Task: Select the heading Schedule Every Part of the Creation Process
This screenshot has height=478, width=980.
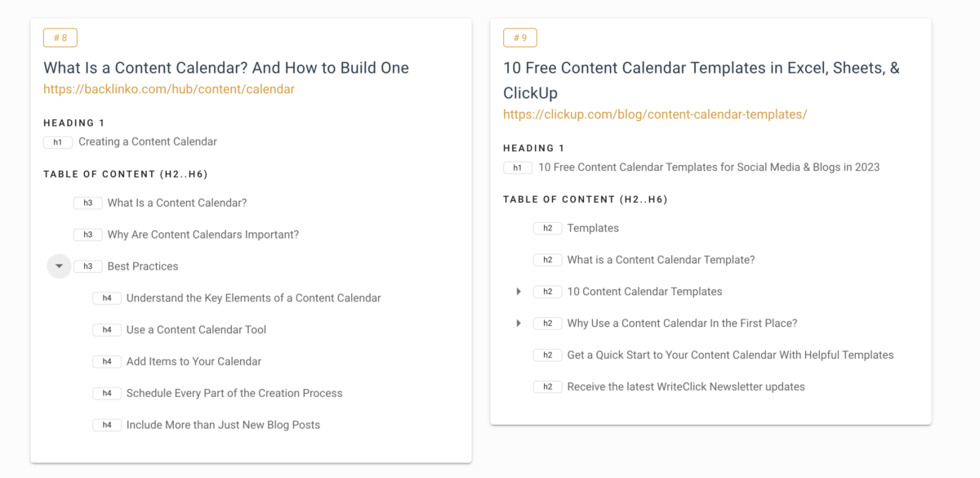Action: coord(234,392)
